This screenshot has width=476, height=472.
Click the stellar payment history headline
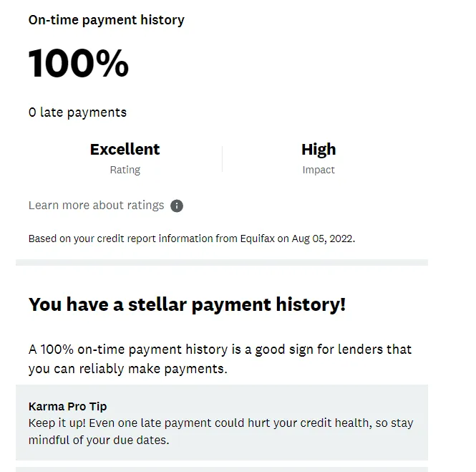(x=187, y=304)
